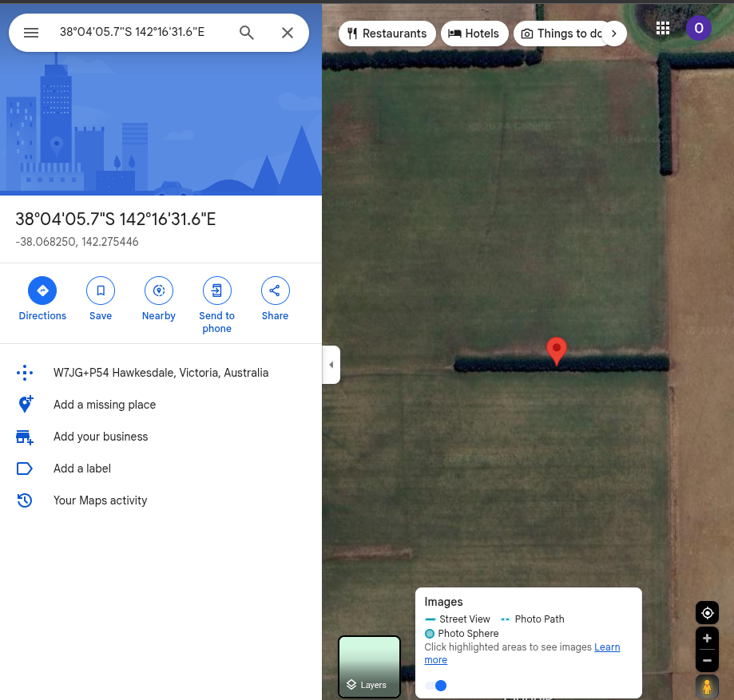Image resolution: width=734 pixels, height=700 pixels.
Task: Click the Maps activity history icon
Action: click(x=24, y=500)
